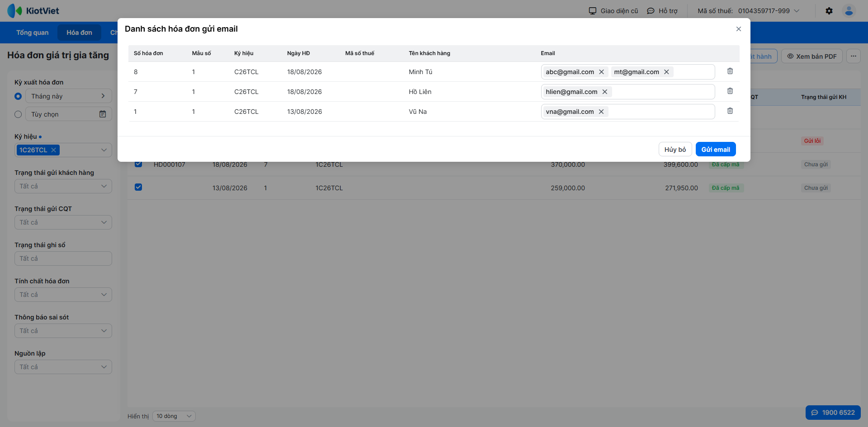
Task: Click the KiotViet logo
Action: point(33,10)
